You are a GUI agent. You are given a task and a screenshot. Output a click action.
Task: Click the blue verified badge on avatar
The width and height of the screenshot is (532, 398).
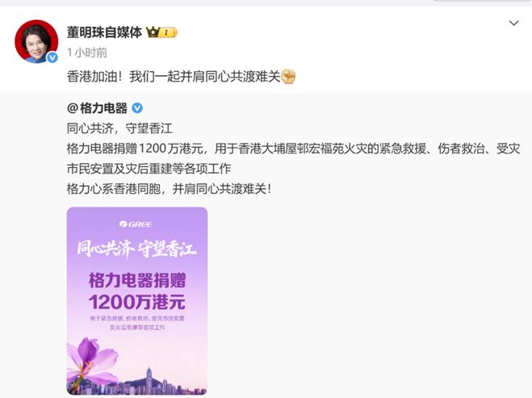(52, 57)
